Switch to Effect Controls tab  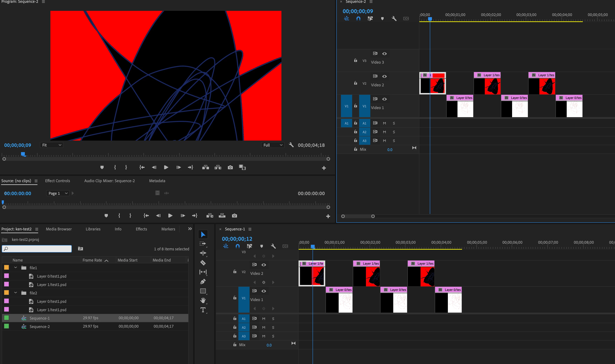57,181
